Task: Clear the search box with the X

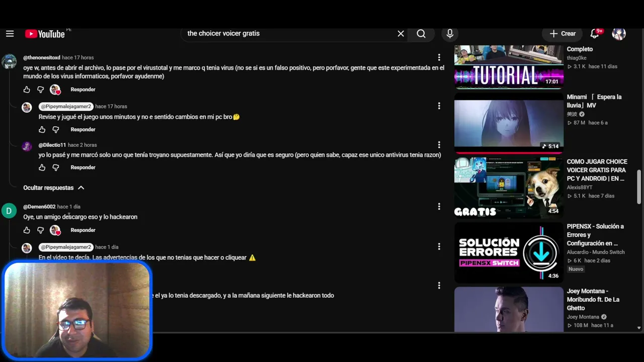Action: click(x=400, y=34)
